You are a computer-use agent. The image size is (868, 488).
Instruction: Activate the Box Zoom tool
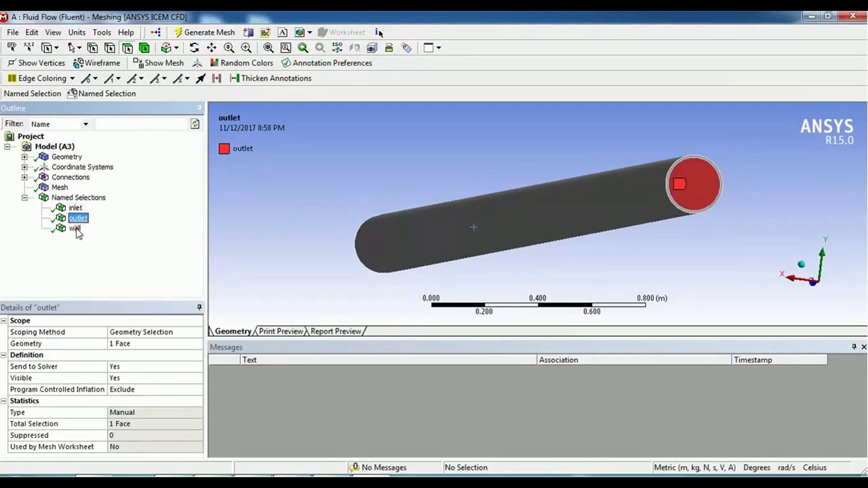point(246,47)
